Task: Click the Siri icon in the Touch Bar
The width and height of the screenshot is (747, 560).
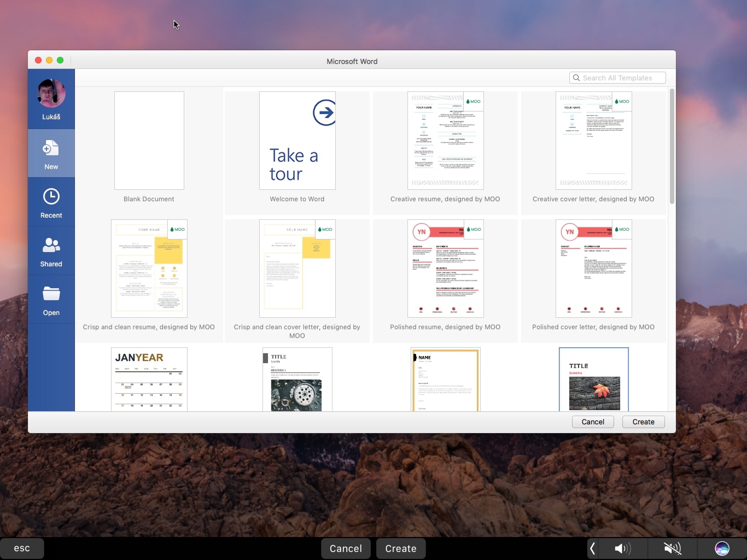Action: 722,548
